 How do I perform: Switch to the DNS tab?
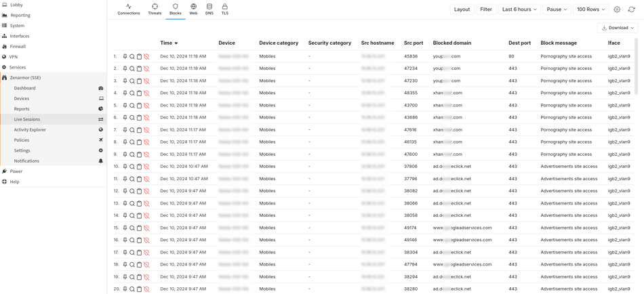(x=209, y=9)
